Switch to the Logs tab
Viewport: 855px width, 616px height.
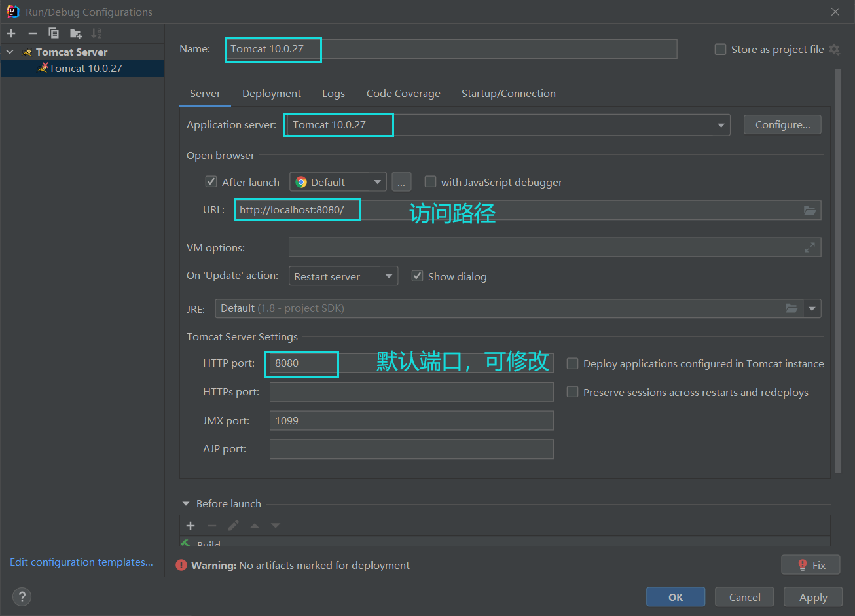point(333,94)
